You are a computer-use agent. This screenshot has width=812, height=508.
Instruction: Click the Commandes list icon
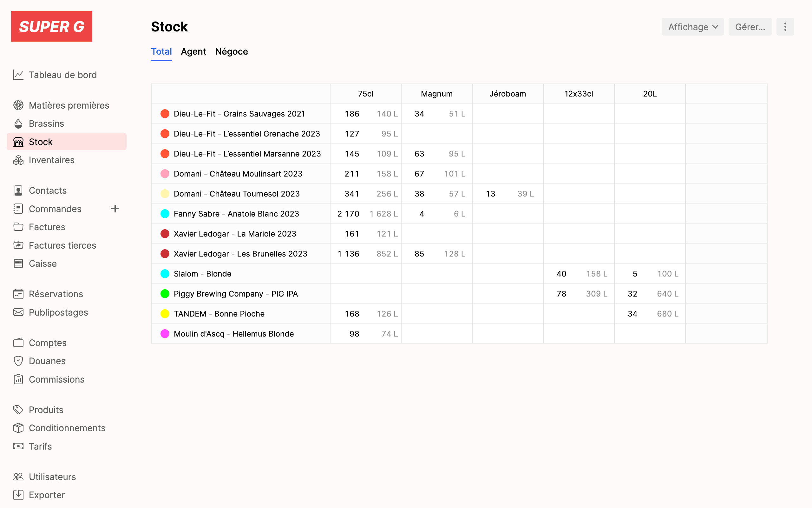(x=18, y=209)
